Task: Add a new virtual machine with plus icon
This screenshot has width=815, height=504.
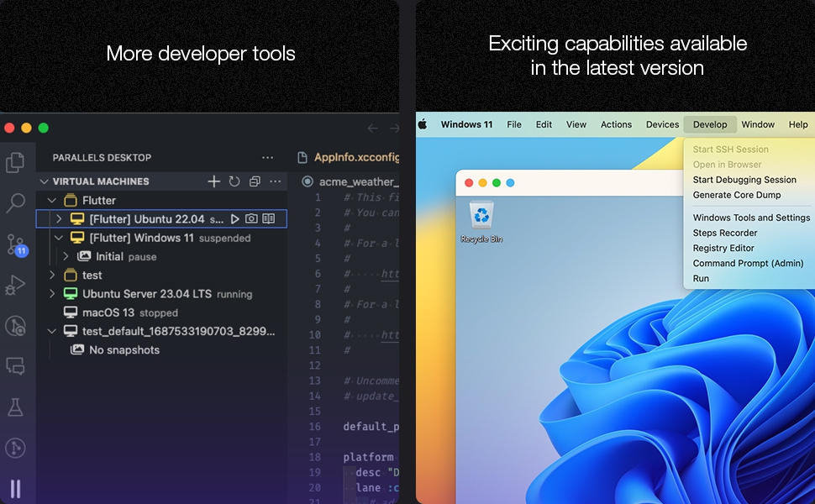Action: pyautogui.click(x=213, y=181)
